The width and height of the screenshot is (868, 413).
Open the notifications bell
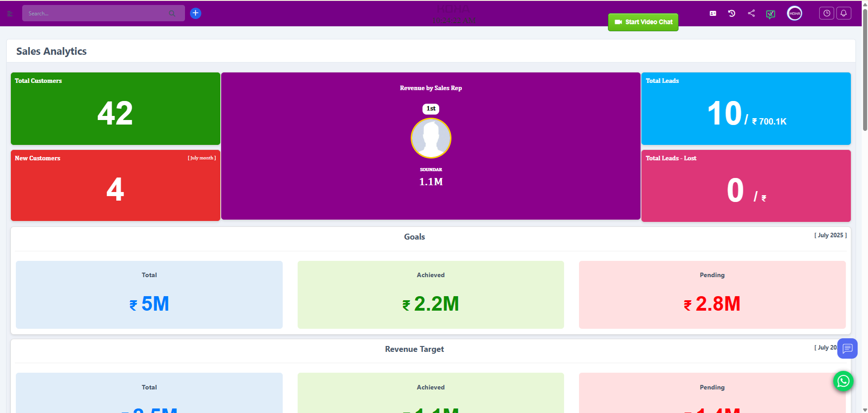(x=844, y=14)
